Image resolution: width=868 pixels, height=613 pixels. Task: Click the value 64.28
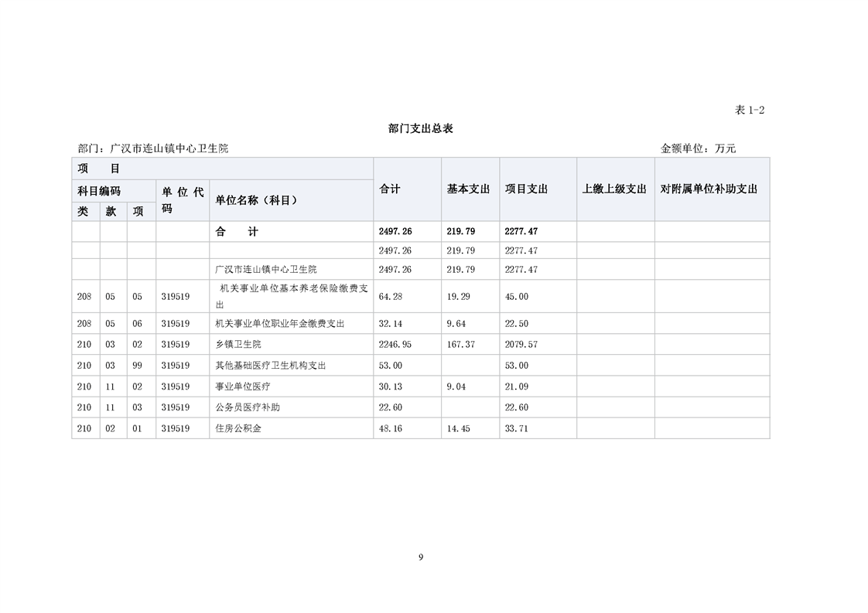pyautogui.click(x=390, y=297)
